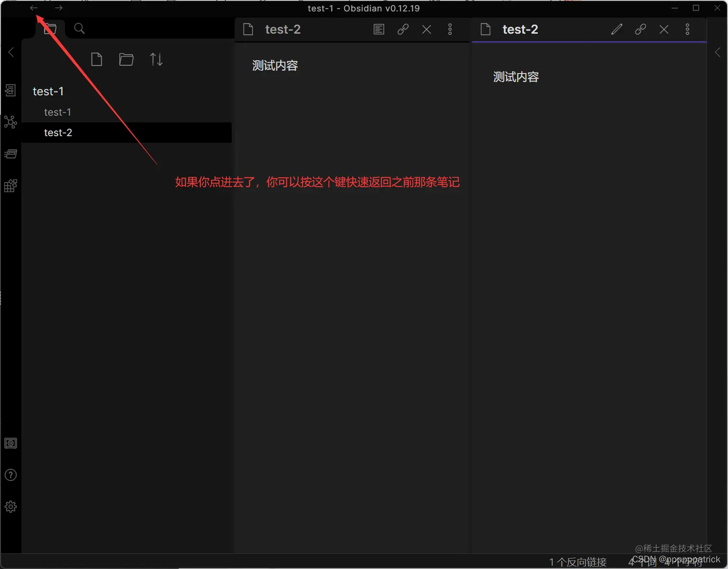
Task: Open another vault icon
Action: [x=11, y=443]
